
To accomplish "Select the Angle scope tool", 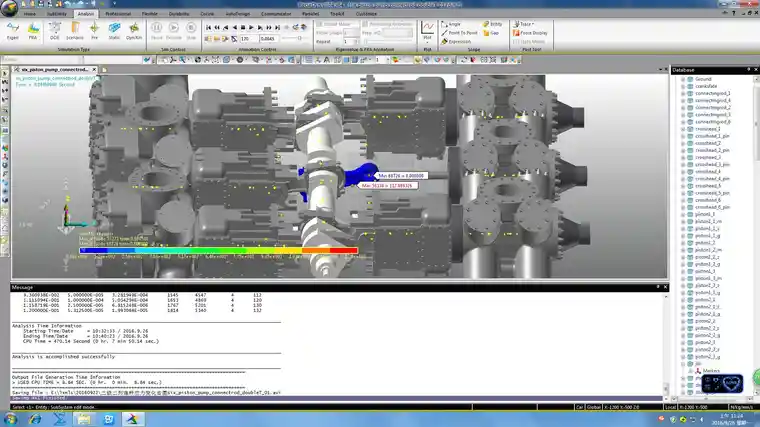I will pos(451,24).
